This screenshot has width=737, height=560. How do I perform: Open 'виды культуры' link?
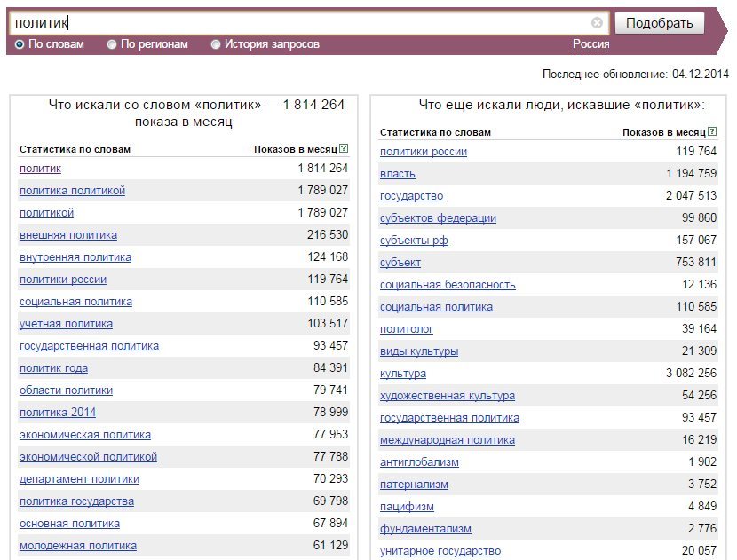point(419,351)
